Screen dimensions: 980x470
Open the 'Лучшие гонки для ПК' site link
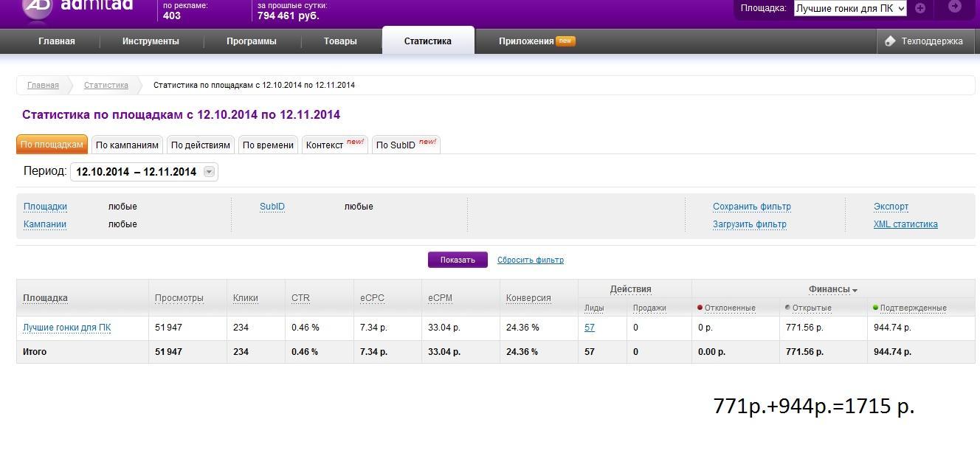coord(67,328)
